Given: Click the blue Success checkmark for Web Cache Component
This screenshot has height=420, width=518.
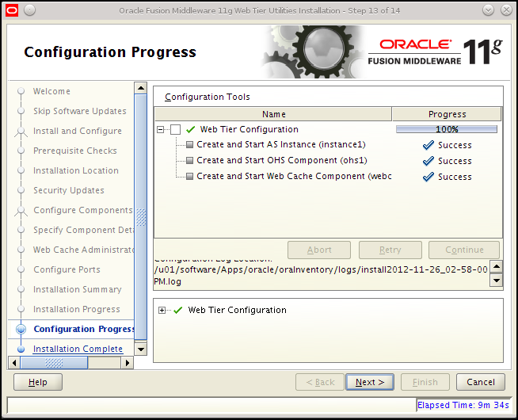Looking at the screenshot, I should pos(428,177).
